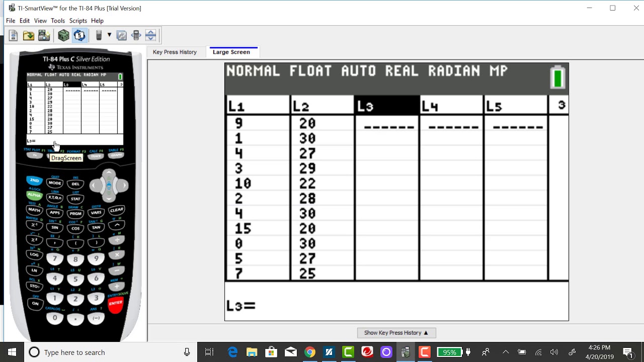Switch to the Key Press History tab

pyautogui.click(x=175, y=52)
